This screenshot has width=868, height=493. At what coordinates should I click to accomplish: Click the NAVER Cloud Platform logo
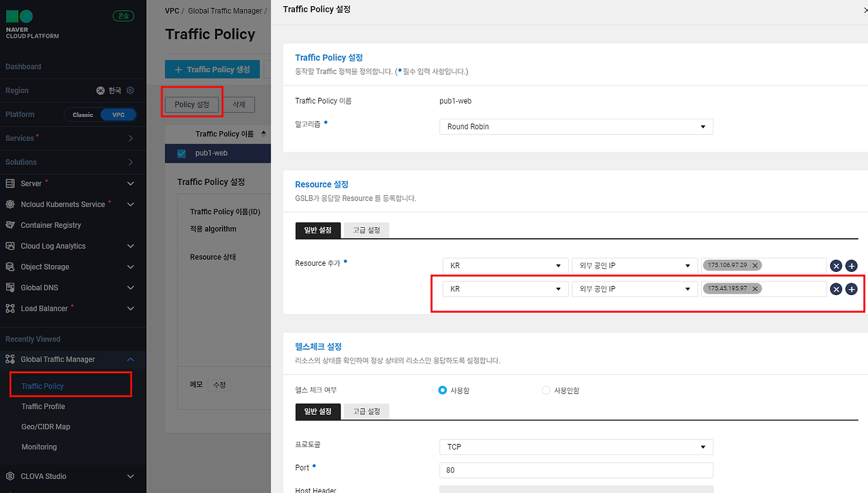point(32,24)
